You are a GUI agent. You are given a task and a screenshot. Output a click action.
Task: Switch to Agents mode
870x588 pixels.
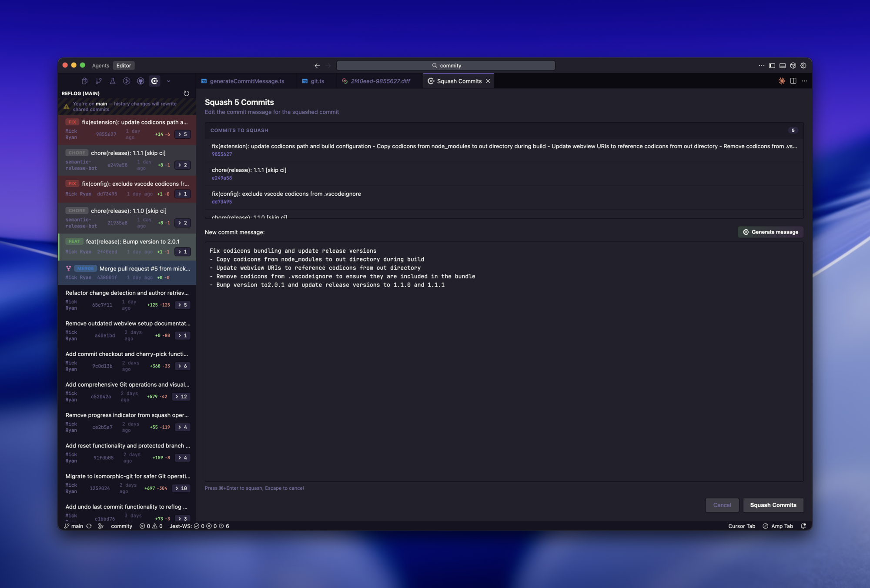pos(100,66)
